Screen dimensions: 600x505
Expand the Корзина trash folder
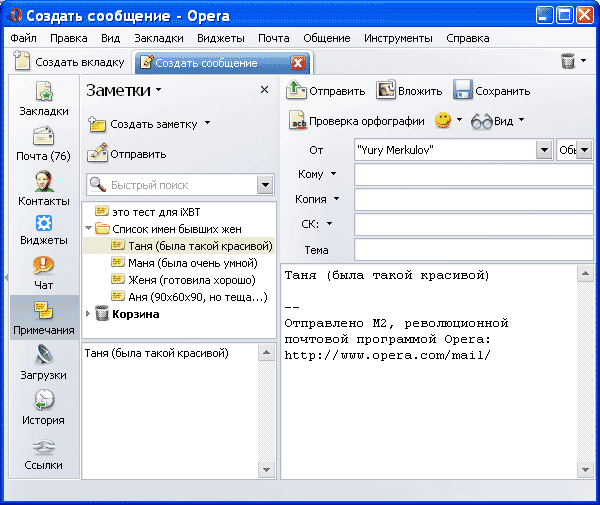click(x=88, y=314)
